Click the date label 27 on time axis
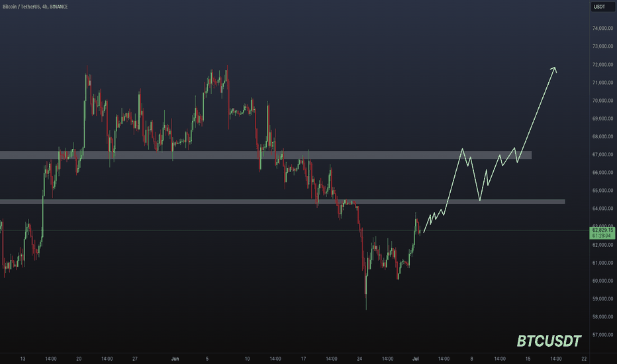The image size is (617, 364). [x=135, y=359]
